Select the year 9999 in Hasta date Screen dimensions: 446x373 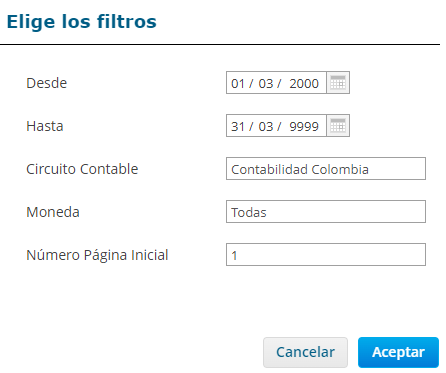(304, 126)
